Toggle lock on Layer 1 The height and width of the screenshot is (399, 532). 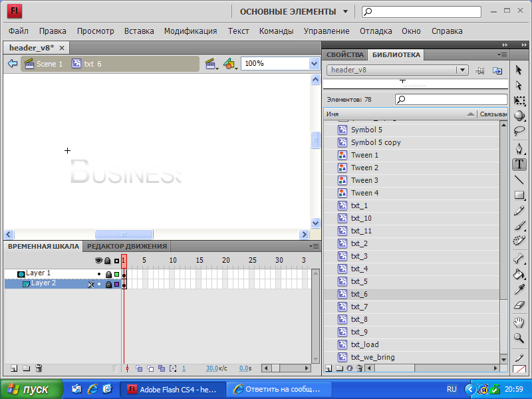(x=108, y=274)
